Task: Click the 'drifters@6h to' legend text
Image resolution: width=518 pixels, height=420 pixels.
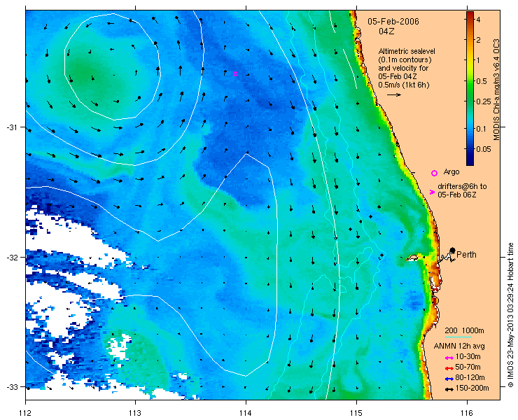Action: tap(462, 187)
